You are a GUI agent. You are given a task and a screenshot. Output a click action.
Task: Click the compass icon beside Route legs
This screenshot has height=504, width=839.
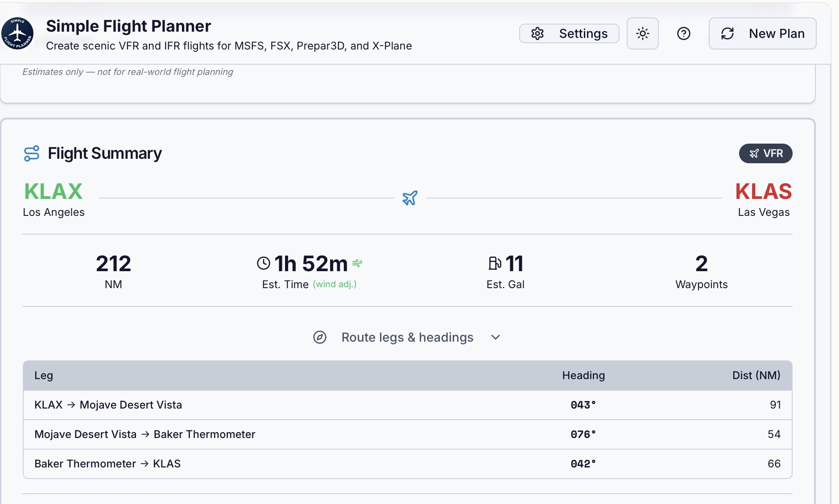point(320,337)
